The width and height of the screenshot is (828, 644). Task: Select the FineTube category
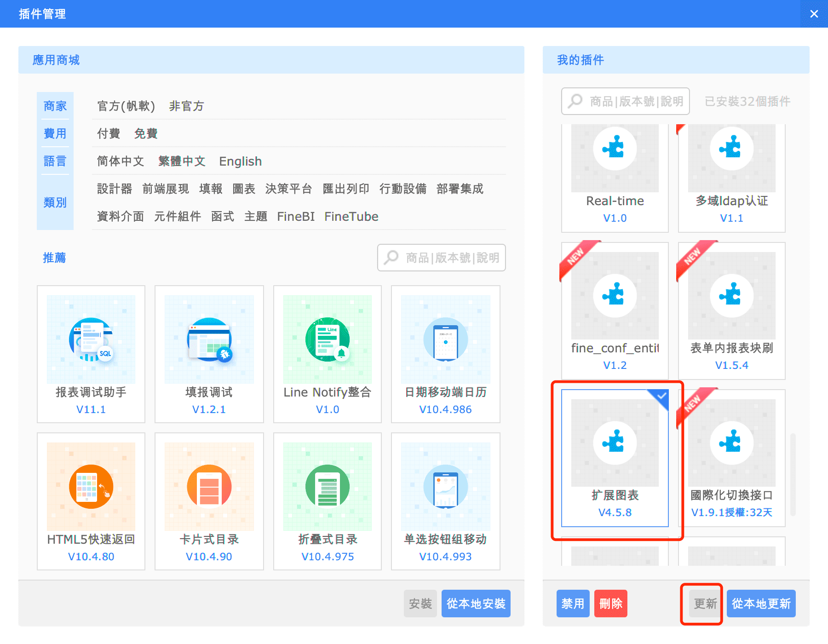[x=351, y=217]
